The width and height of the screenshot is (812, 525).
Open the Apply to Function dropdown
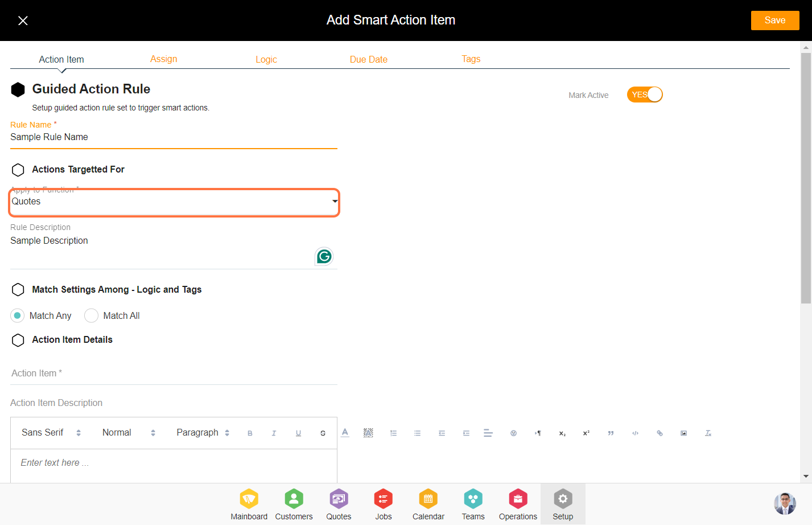click(x=174, y=202)
